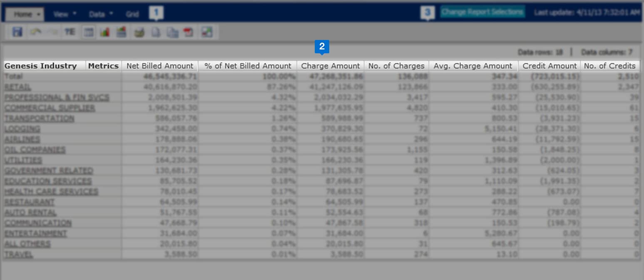The height and width of the screenshot is (280, 644).
Task: Click the export to new window icon
Action: [207, 32]
